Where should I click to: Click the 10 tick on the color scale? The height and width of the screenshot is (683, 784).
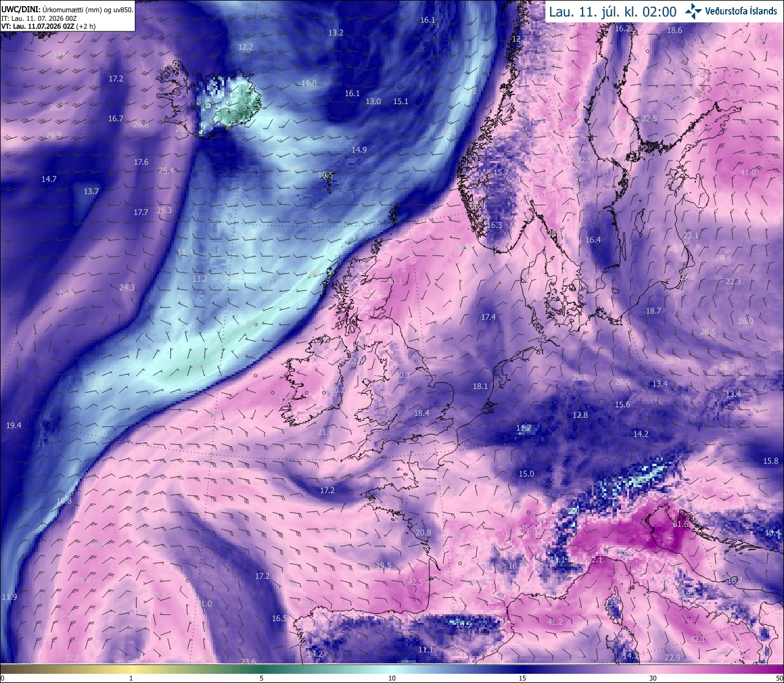(392, 677)
